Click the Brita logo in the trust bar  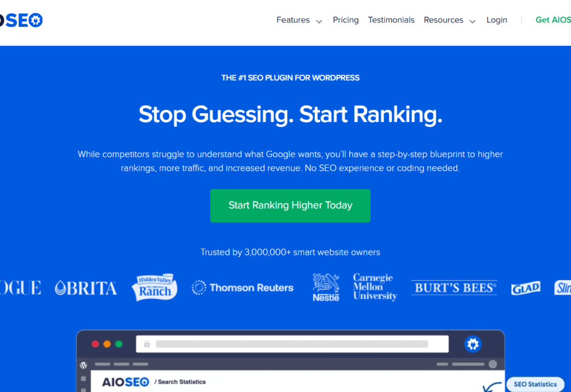(86, 287)
